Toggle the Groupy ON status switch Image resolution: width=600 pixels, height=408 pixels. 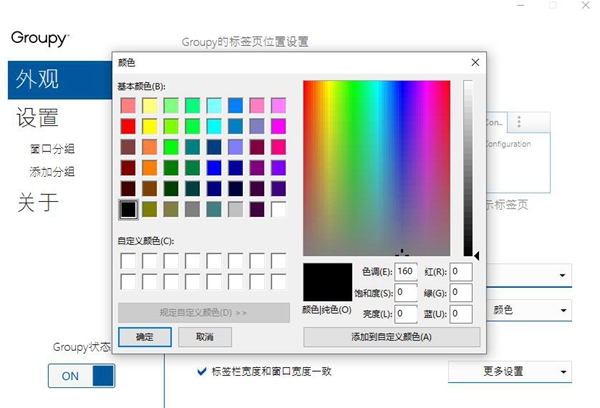[82, 376]
